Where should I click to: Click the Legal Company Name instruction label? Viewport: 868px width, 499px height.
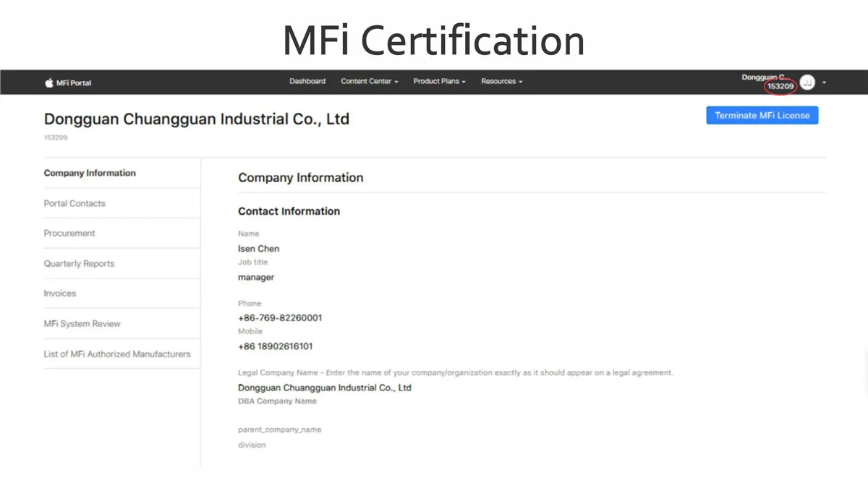456,372
